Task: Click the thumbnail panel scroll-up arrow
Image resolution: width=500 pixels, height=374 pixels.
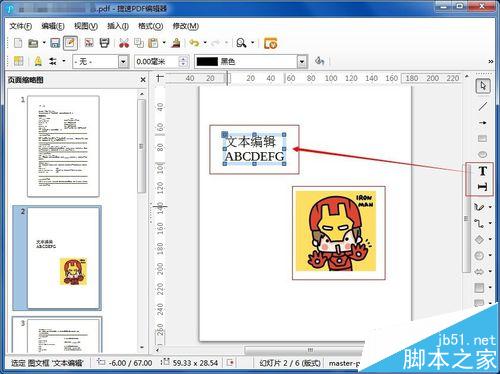Action: tap(142, 94)
